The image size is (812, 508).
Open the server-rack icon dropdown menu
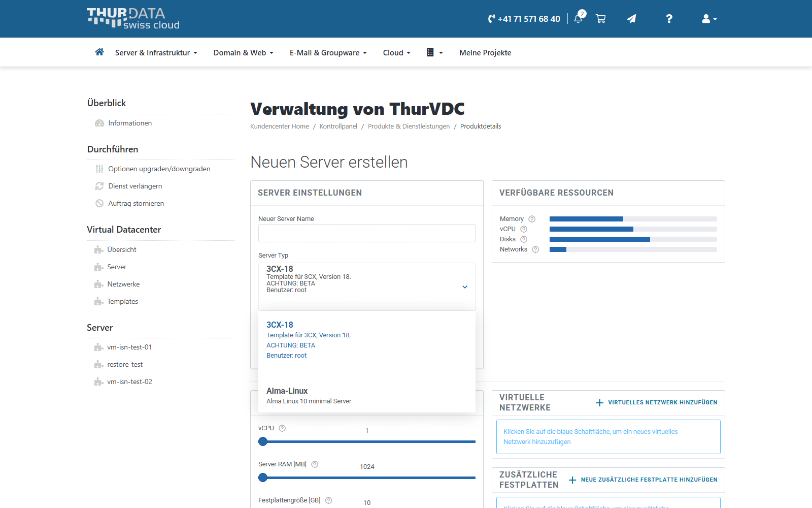point(434,52)
